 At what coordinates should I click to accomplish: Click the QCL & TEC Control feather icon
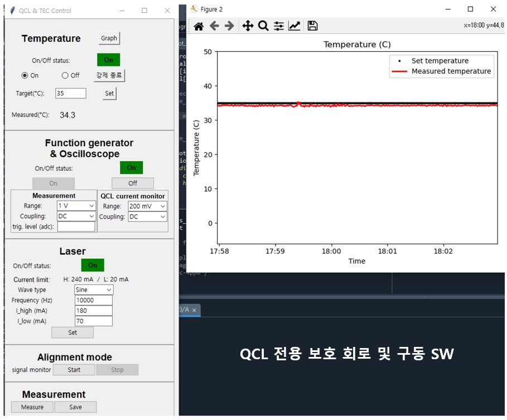12,11
